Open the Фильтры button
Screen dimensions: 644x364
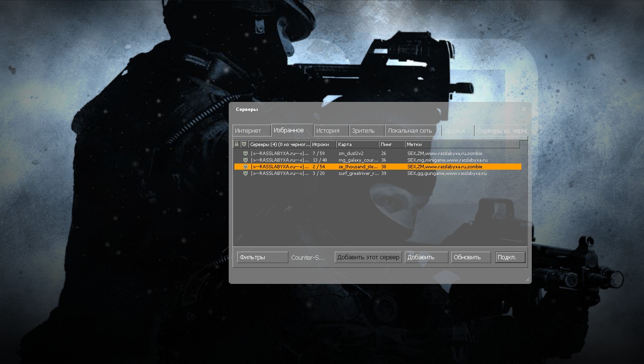click(x=262, y=257)
